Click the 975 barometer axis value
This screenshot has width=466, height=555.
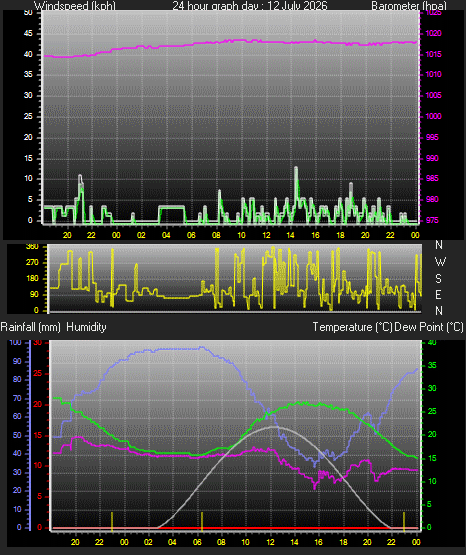432,221
